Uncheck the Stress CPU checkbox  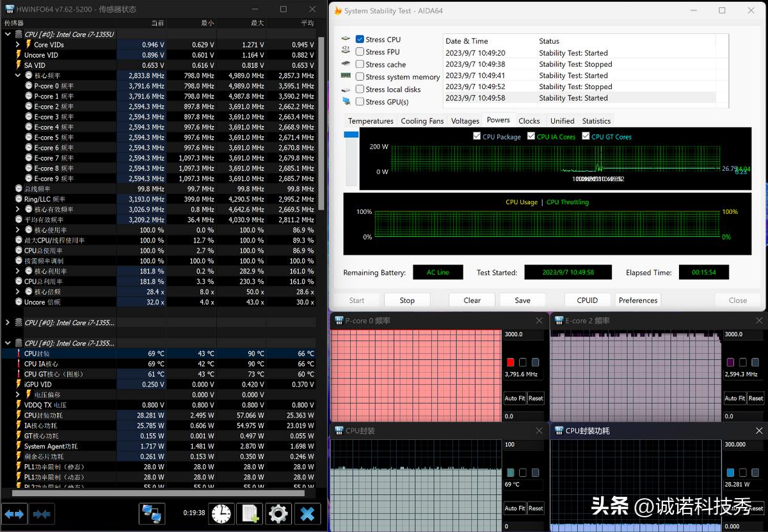(x=360, y=40)
